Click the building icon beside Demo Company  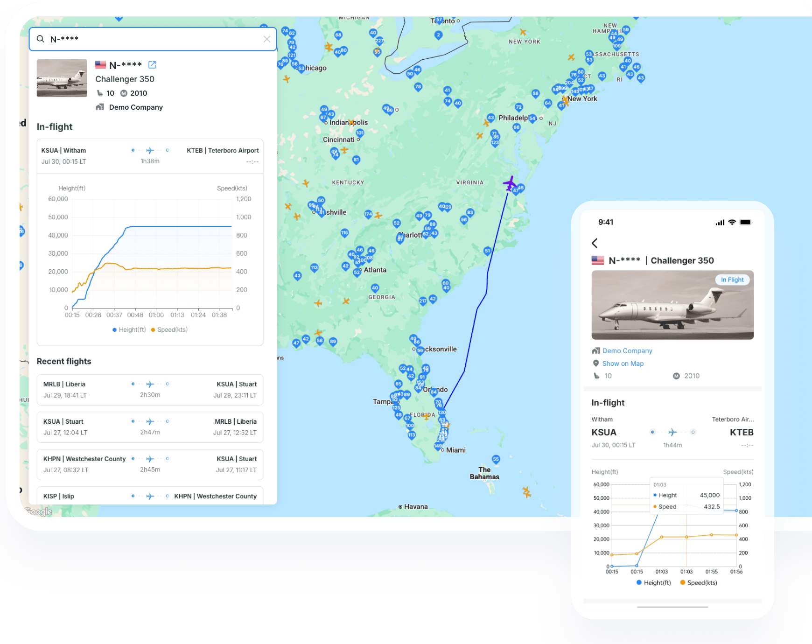(99, 107)
